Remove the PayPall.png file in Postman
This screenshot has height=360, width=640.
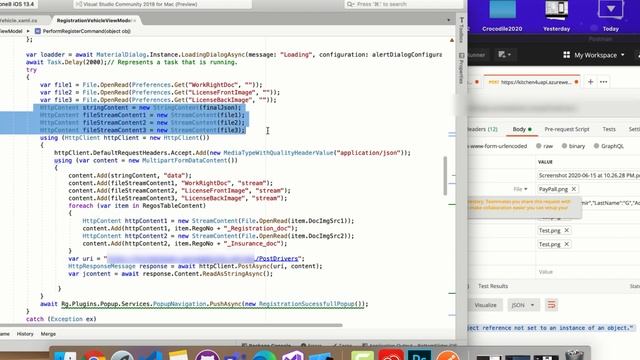coord(573,189)
